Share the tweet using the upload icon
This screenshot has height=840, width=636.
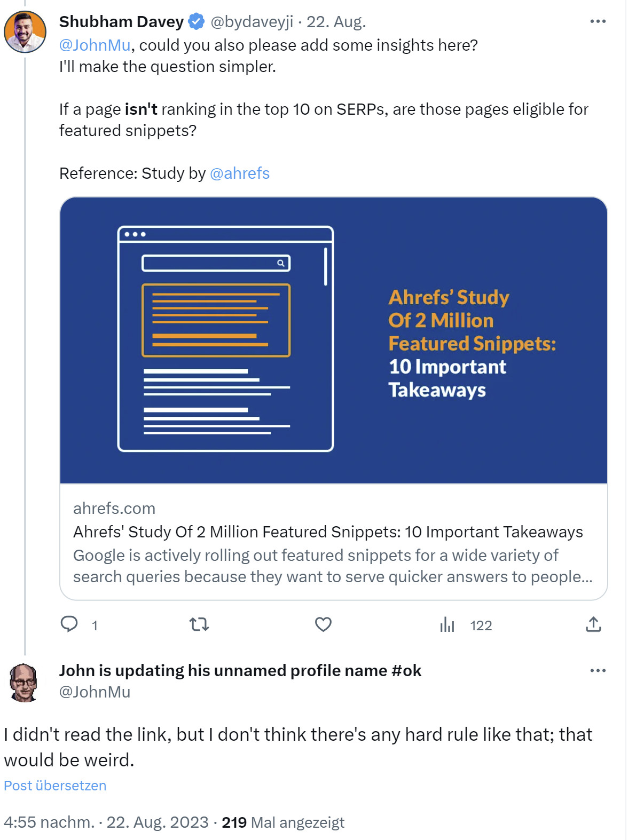pos(594,624)
